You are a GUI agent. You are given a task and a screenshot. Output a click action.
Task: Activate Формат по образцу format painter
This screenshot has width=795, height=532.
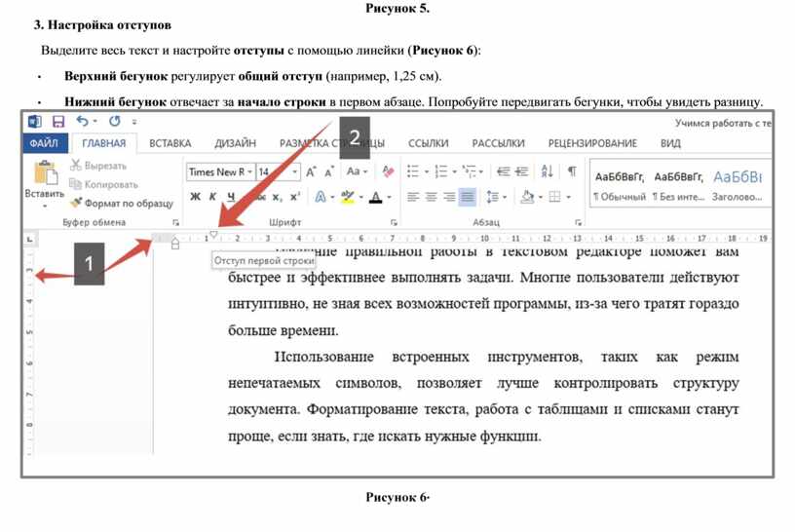pyautogui.click(x=122, y=203)
